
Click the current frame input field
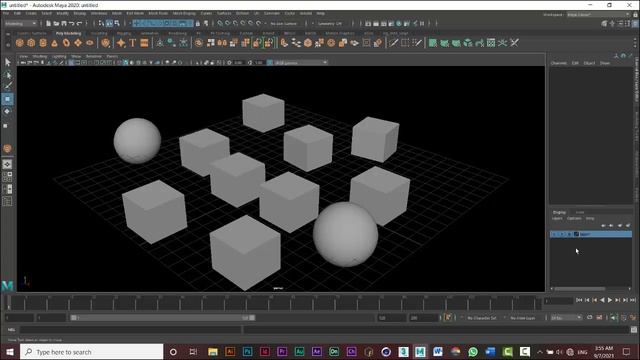point(558,301)
